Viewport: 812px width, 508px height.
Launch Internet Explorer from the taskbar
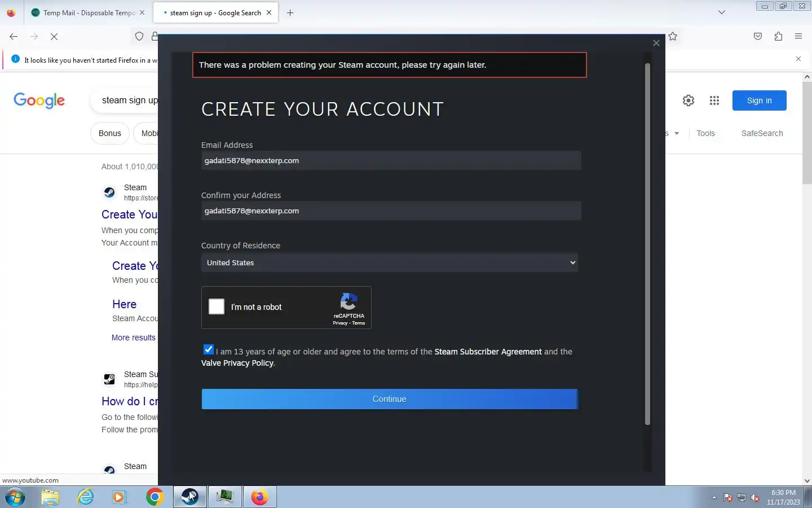coord(85,497)
